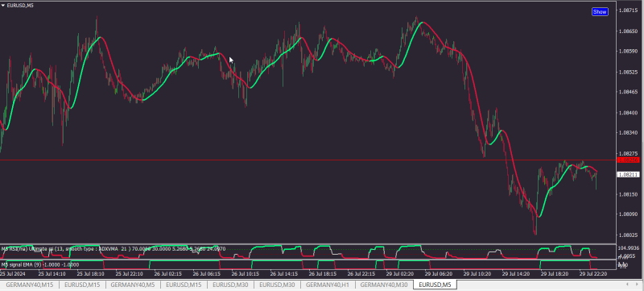Select the GERMANY40,H1 chart tab
644x291 pixels.
click(328, 285)
